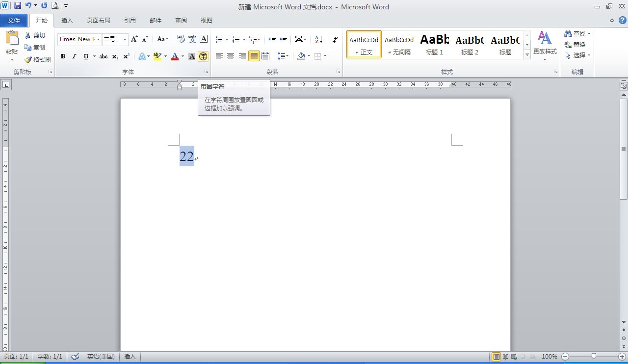Click the enclosed character (带圈字符) icon

(x=203, y=56)
